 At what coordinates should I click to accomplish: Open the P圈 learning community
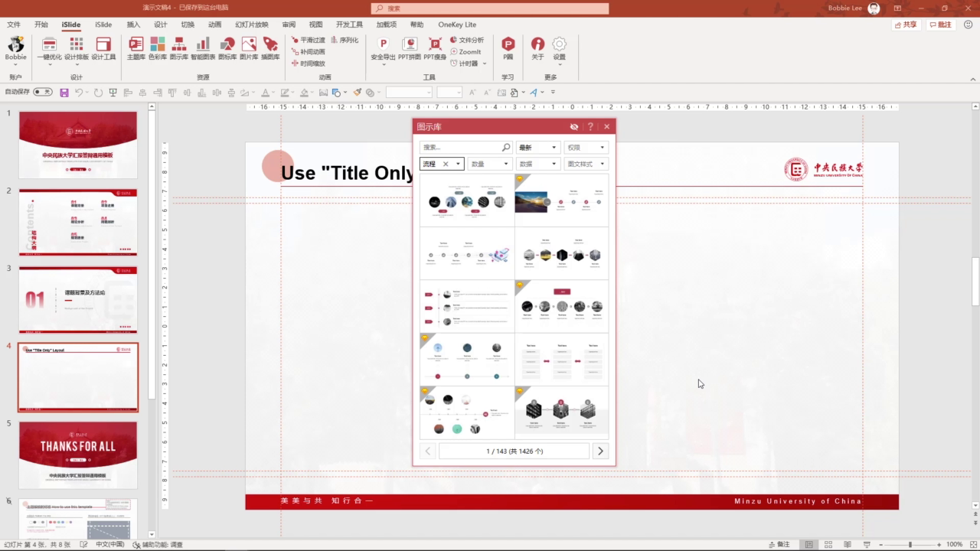point(508,48)
